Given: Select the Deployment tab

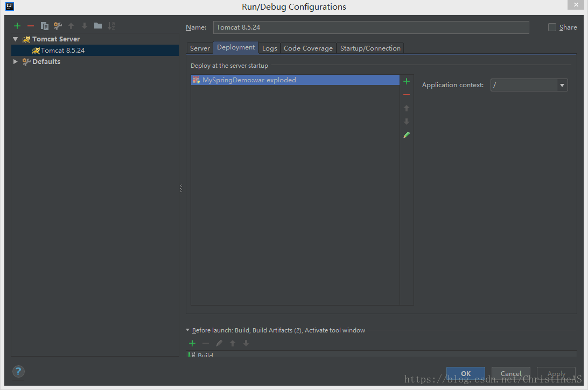Looking at the screenshot, I should (x=236, y=47).
